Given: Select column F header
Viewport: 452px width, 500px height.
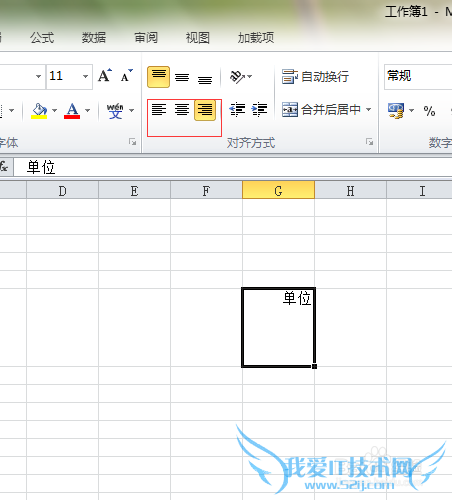Looking at the screenshot, I should coord(206,191).
